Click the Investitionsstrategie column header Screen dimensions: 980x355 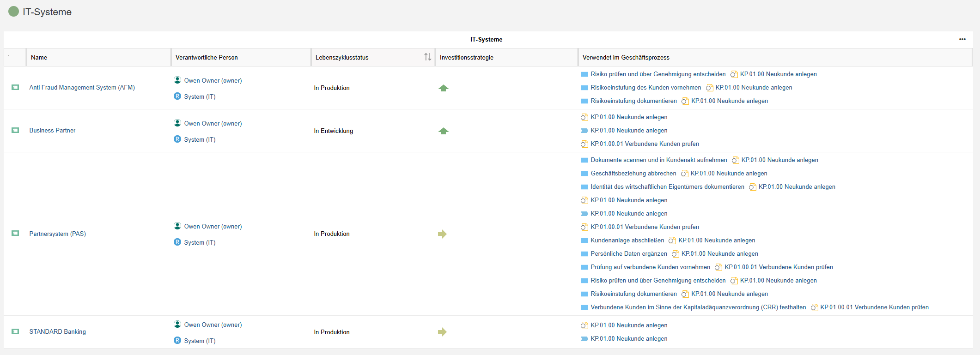coord(506,57)
